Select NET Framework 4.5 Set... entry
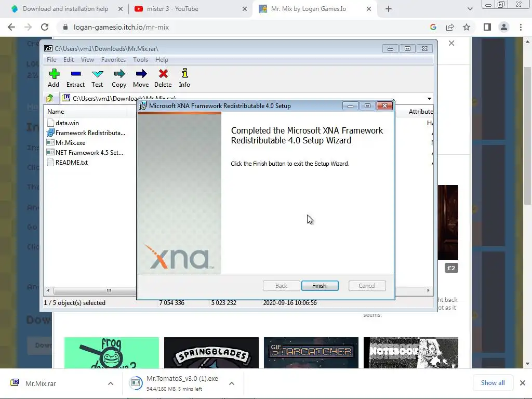Screen dimensions: 532x399 89,153
